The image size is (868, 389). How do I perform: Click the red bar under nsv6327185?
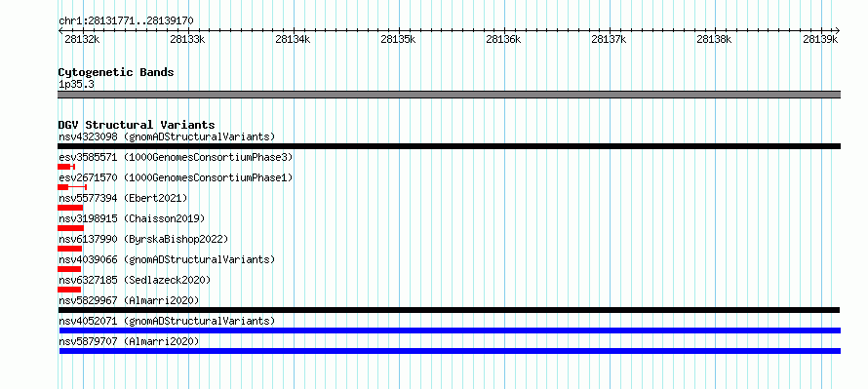(69, 290)
